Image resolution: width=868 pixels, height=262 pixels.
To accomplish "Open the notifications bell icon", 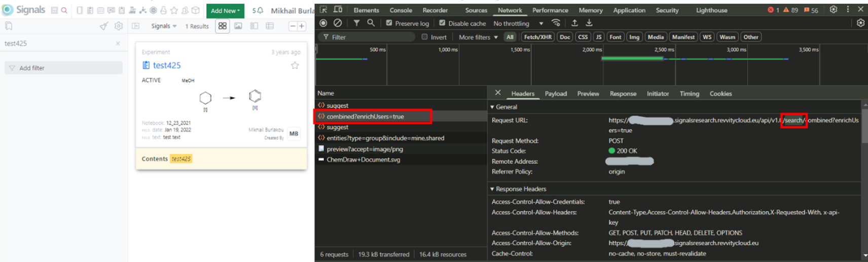I will (260, 10).
